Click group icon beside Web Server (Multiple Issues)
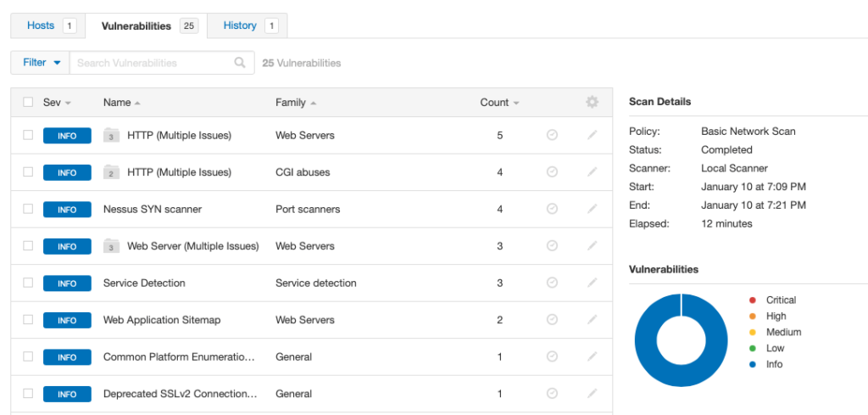This screenshot has height=415, width=868. pyautogui.click(x=111, y=246)
